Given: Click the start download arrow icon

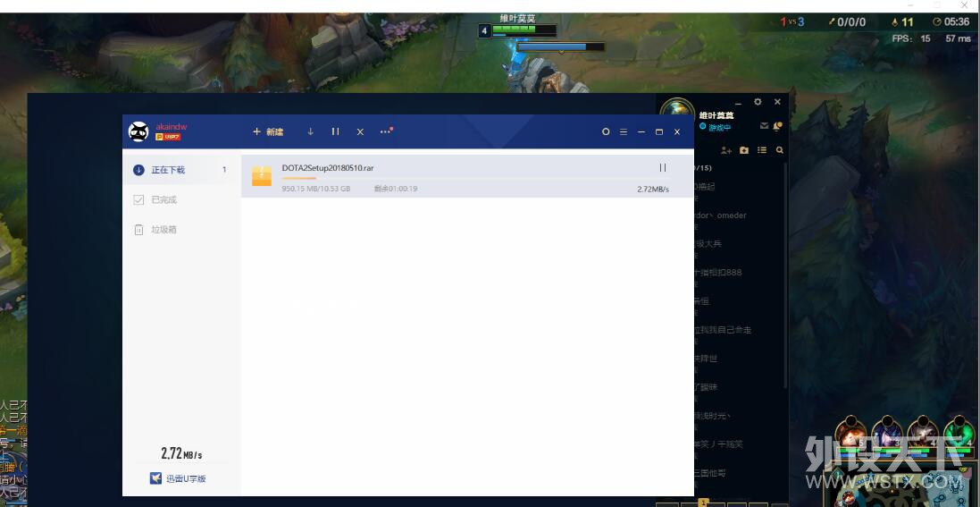Looking at the screenshot, I should pos(310,131).
